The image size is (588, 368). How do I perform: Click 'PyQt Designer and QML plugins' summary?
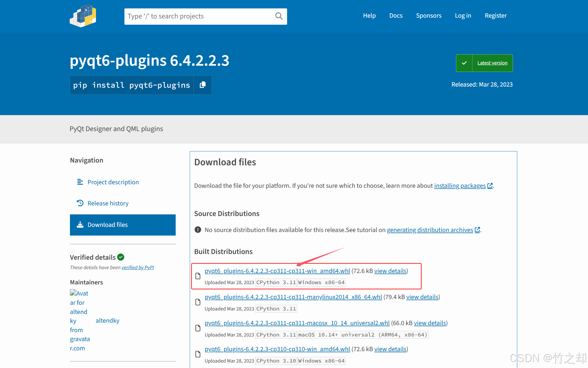pyautogui.click(x=116, y=129)
